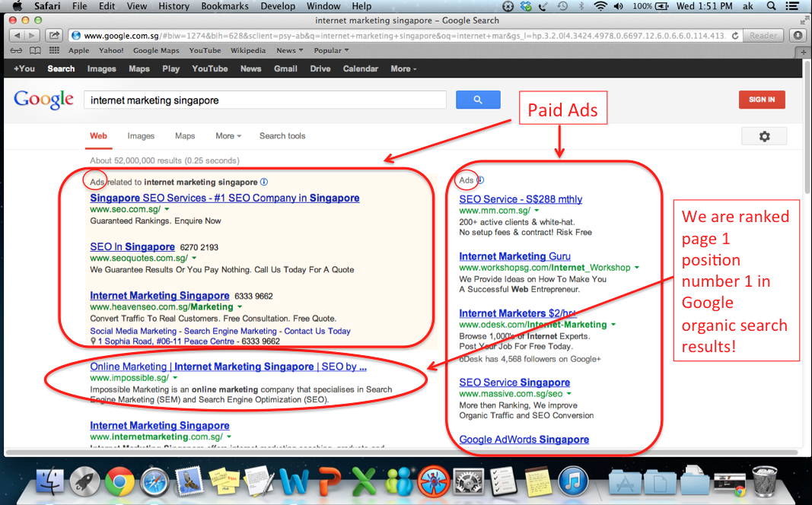Open the volume control in menu bar

[618, 6]
